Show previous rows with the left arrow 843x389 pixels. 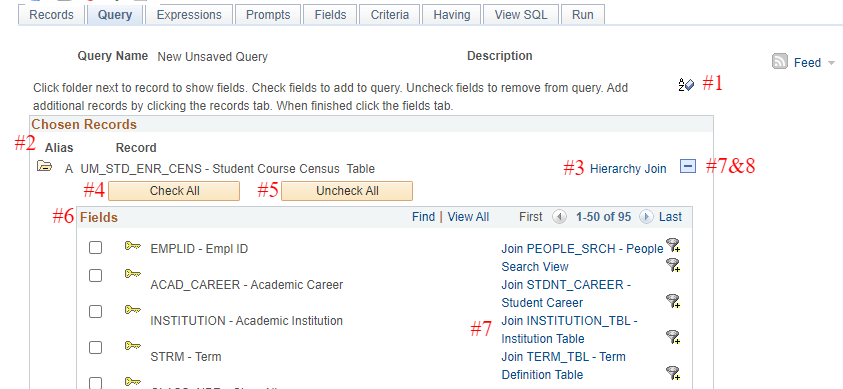click(x=560, y=217)
